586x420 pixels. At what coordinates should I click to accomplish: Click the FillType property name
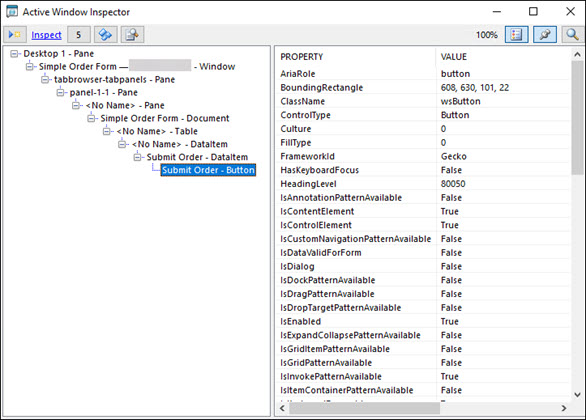click(x=296, y=143)
